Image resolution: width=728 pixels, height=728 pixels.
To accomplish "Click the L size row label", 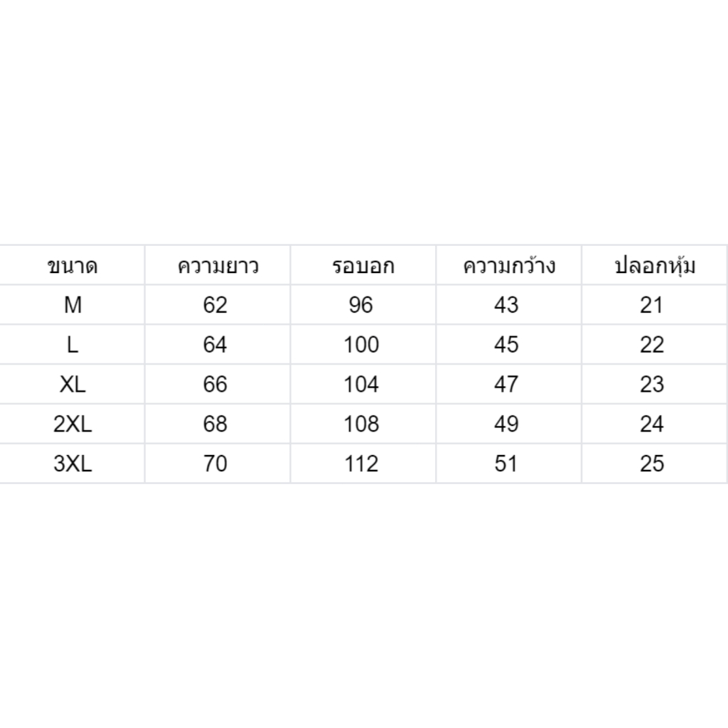I will click(73, 345).
